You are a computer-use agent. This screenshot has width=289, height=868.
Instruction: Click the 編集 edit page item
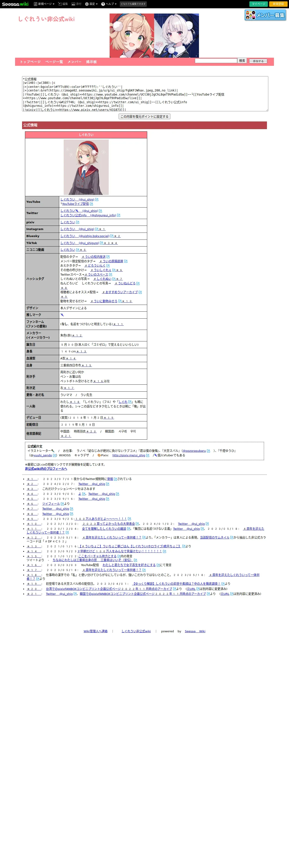tap(63, 4)
